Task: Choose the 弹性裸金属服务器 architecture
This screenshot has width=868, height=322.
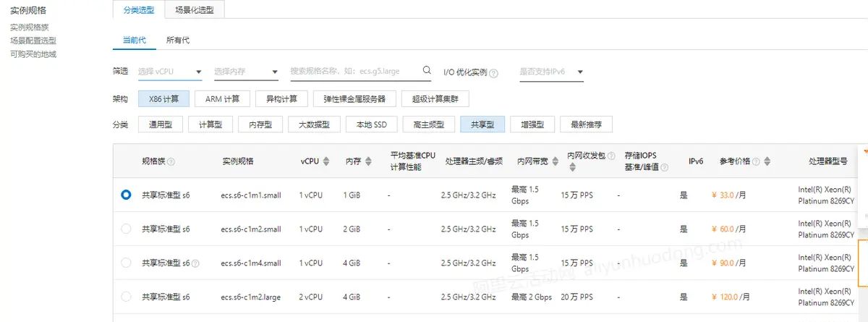Action: (355, 98)
